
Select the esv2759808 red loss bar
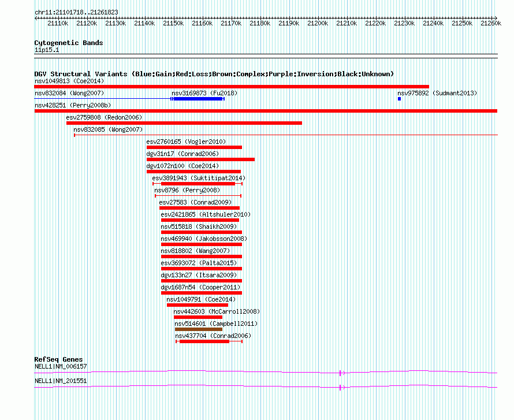184,123
